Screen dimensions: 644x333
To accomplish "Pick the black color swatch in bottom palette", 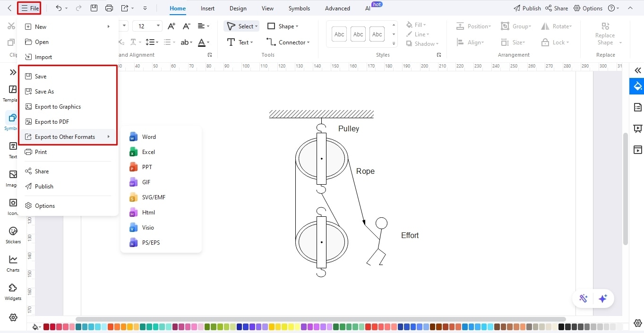I will coord(561,327).
